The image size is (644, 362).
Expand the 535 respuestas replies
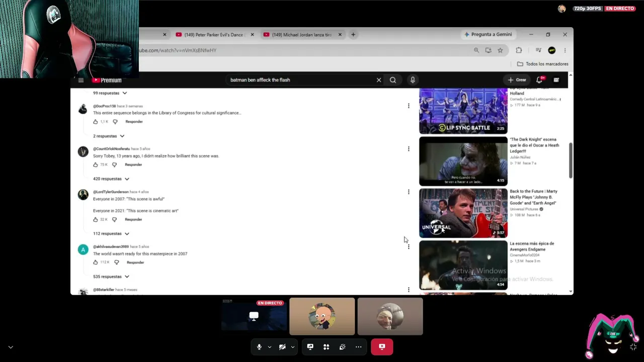click(111, 277)
